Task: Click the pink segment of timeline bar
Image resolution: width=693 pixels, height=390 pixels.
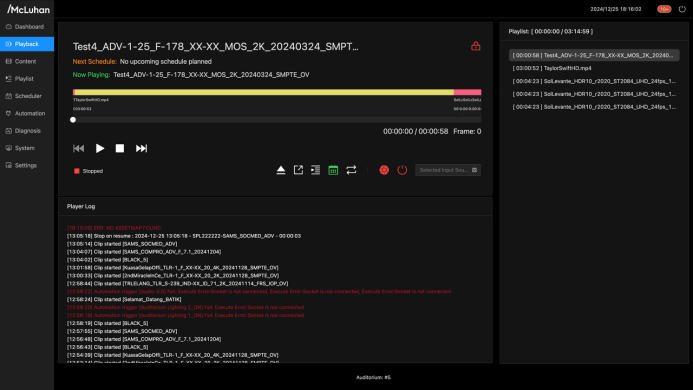Action: pos(468,92)
